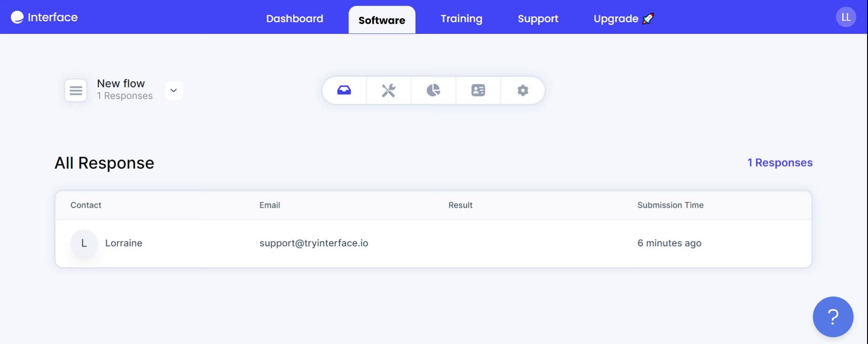Open the help question mark button

[833, 317]
